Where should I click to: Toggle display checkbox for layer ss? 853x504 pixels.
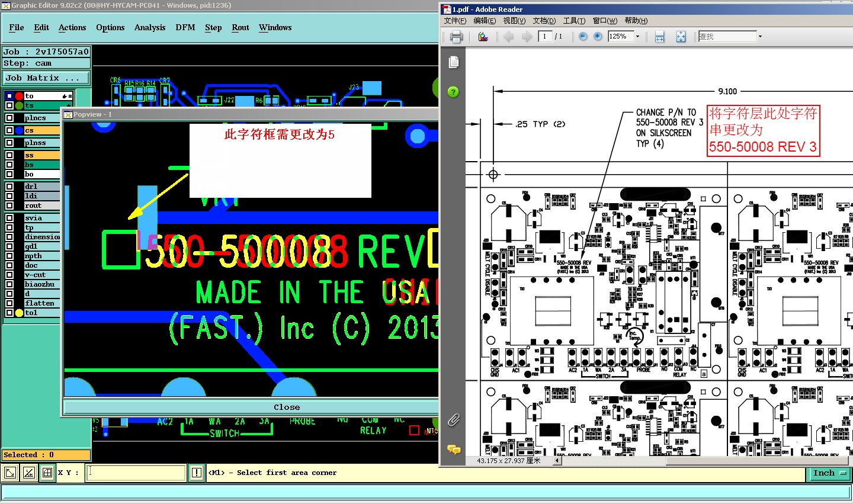(9, 155)
